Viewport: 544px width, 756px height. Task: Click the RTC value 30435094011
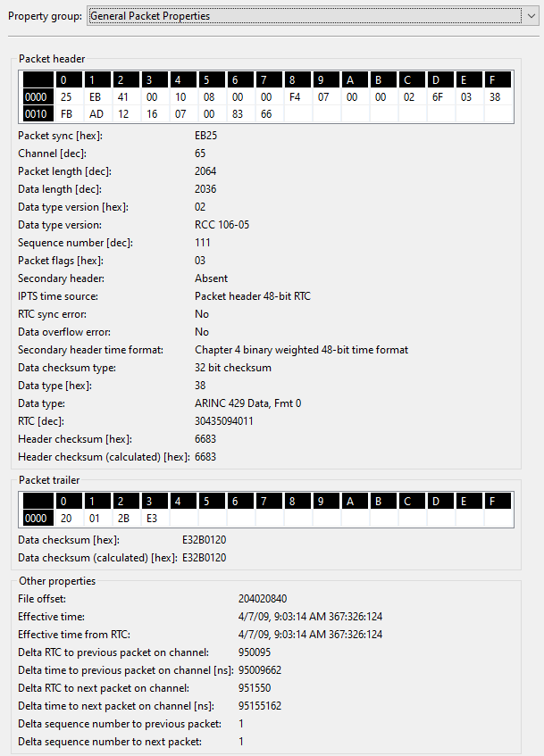pos(224,421)
